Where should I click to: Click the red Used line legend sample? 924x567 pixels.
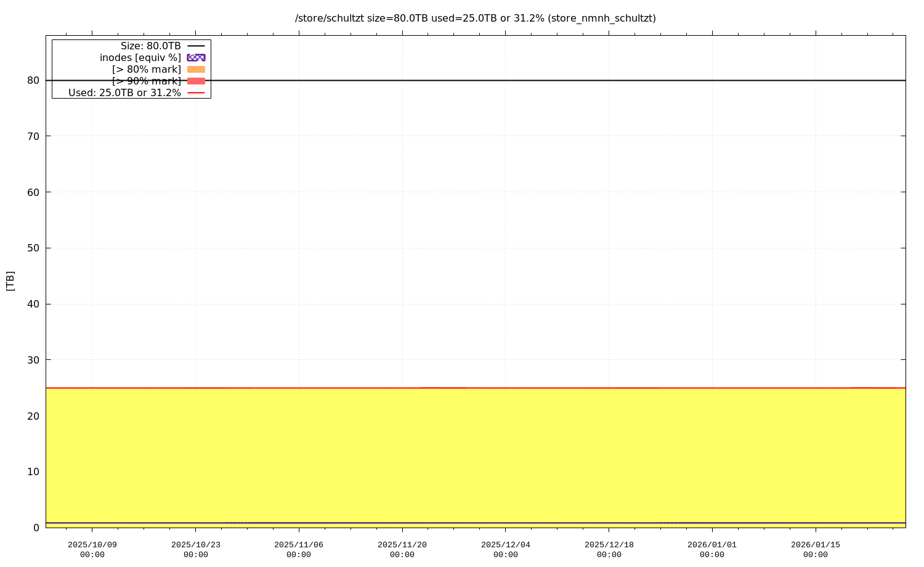196,93
